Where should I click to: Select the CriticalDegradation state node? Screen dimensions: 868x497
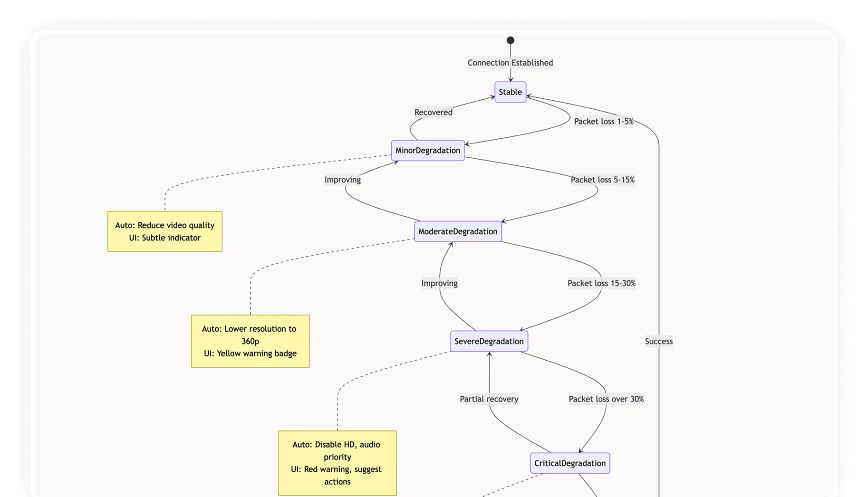click(x=569, y=463)
